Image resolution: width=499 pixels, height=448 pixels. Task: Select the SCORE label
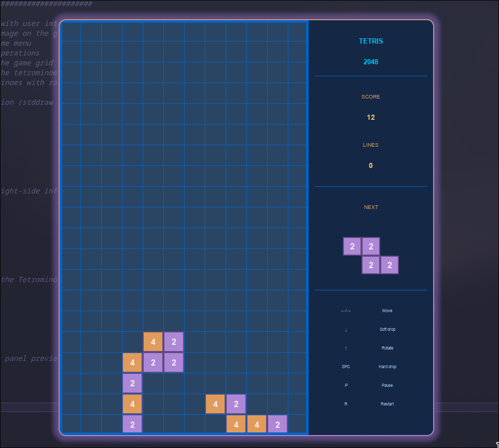[x=371, y=97]
